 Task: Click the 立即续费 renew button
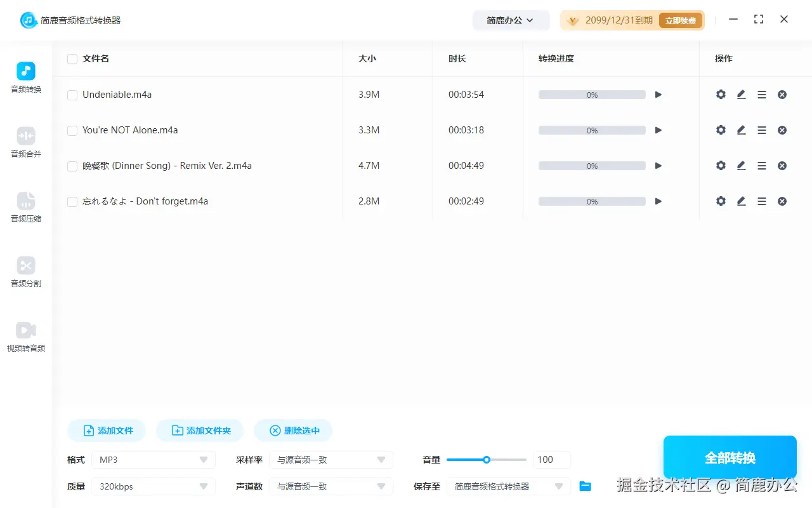[681, 20]
